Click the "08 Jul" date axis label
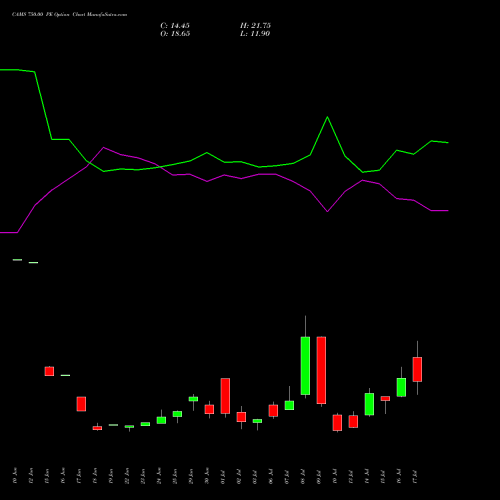Image resolution: width=500 pixels, height=500 pixels. (x=303, y=476)
